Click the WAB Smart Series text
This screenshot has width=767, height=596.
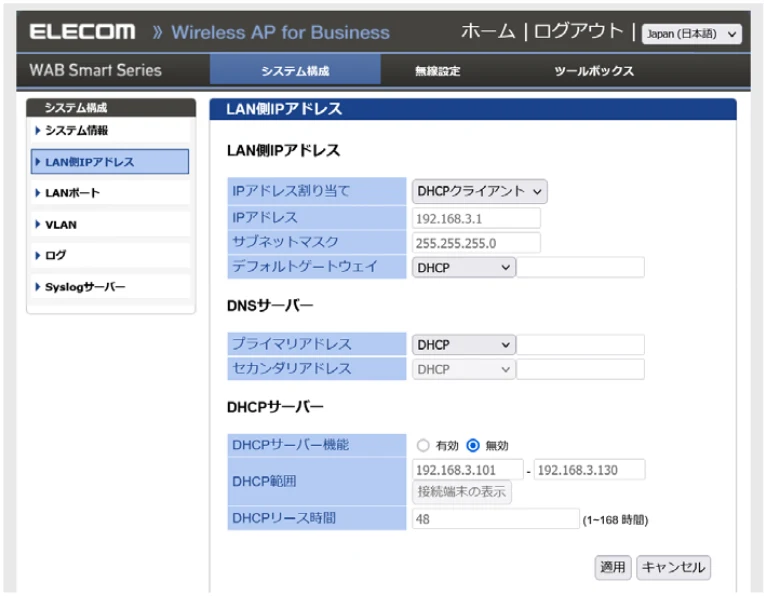[95, 70]
